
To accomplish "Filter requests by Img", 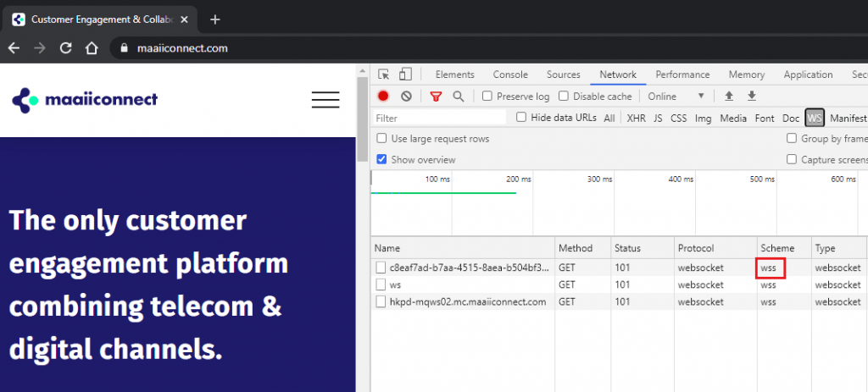I will pos(703,118).
